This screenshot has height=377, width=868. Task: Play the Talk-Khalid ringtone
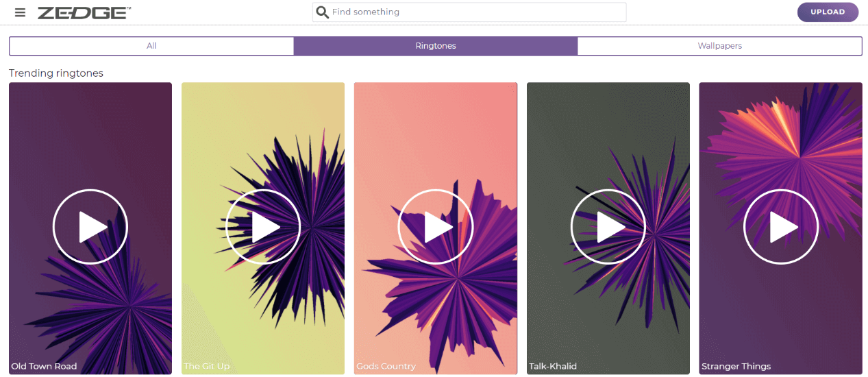tap(608, 227)
